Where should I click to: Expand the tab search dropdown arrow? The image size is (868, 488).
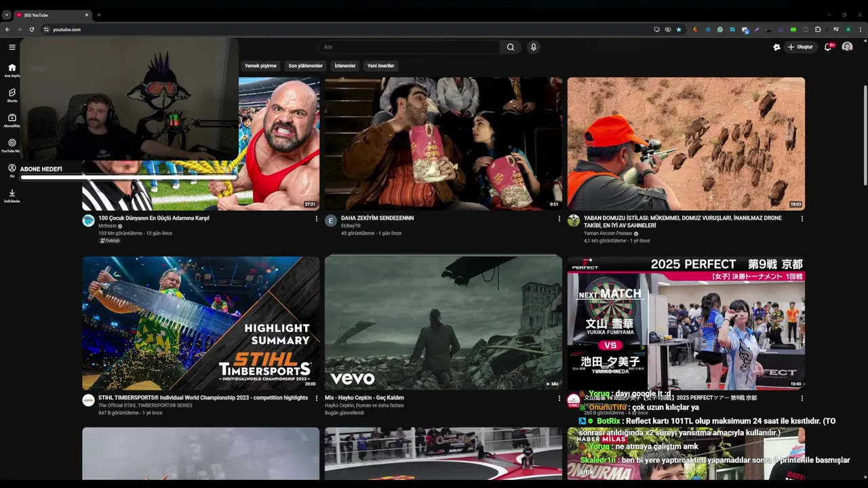(x=7, y=15)
